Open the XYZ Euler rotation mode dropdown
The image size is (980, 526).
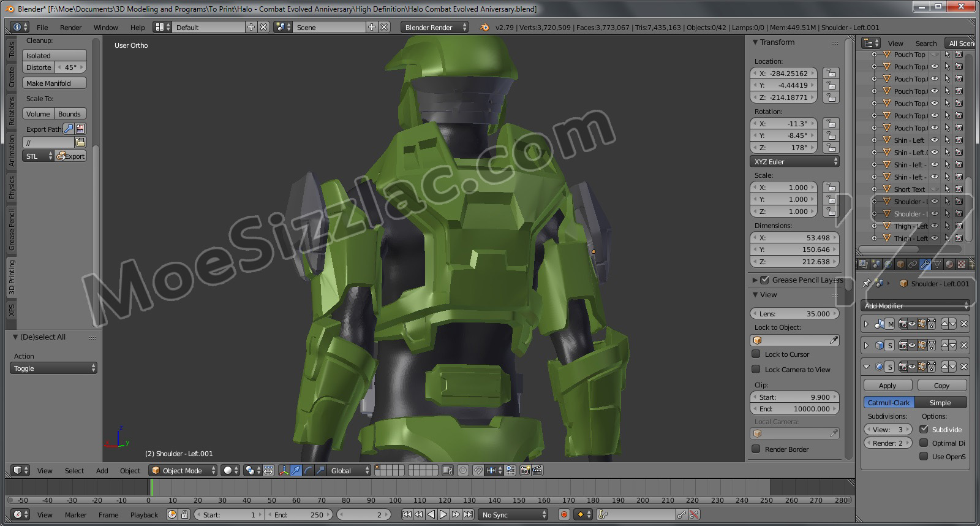tap(794, 162)
